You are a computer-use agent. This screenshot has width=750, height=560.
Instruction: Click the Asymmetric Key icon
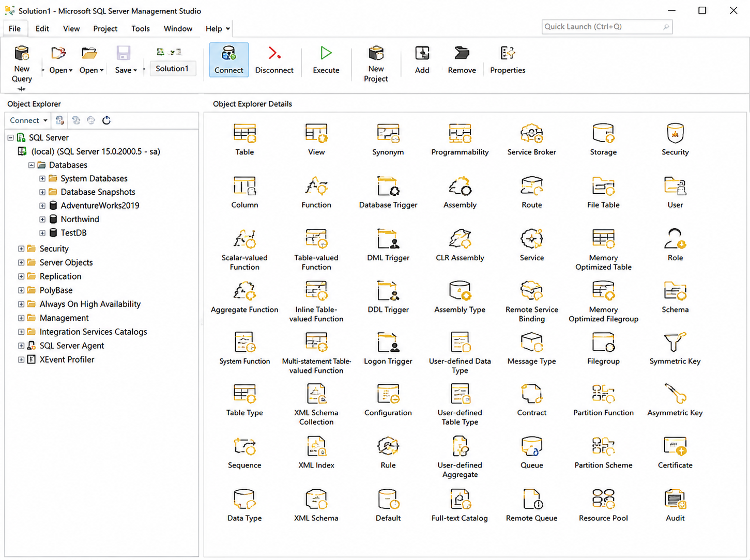[675, 394]
